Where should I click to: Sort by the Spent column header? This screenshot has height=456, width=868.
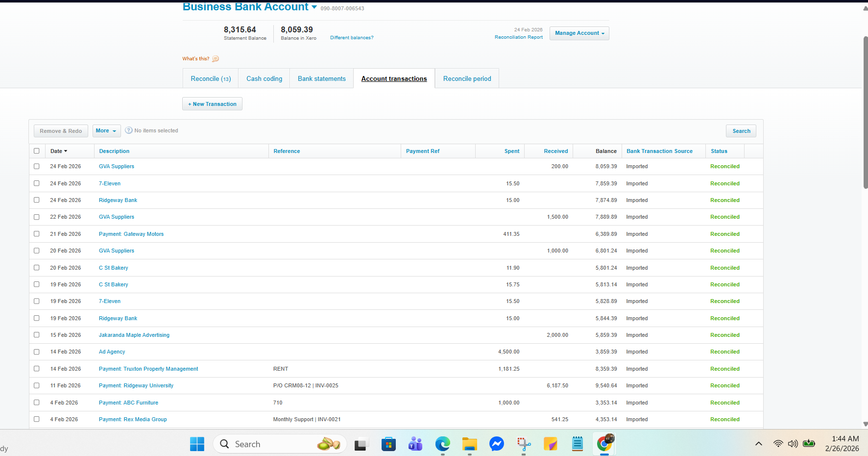tap(512, 151)
